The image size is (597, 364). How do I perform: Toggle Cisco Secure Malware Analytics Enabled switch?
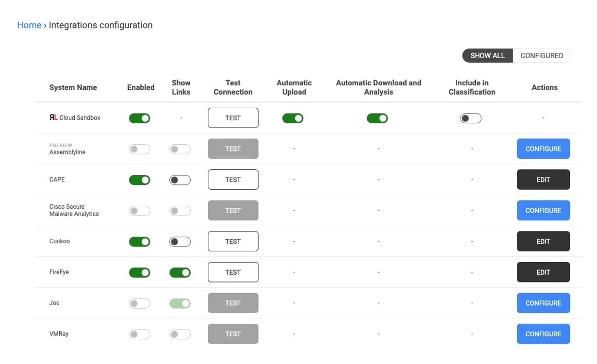click(x=140, y=211)
